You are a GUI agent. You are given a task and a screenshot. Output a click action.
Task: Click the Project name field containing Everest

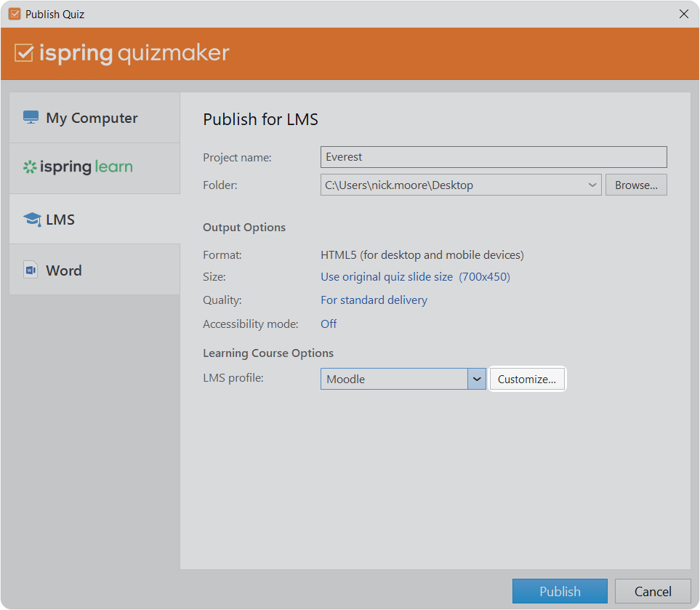coord(494,157)
